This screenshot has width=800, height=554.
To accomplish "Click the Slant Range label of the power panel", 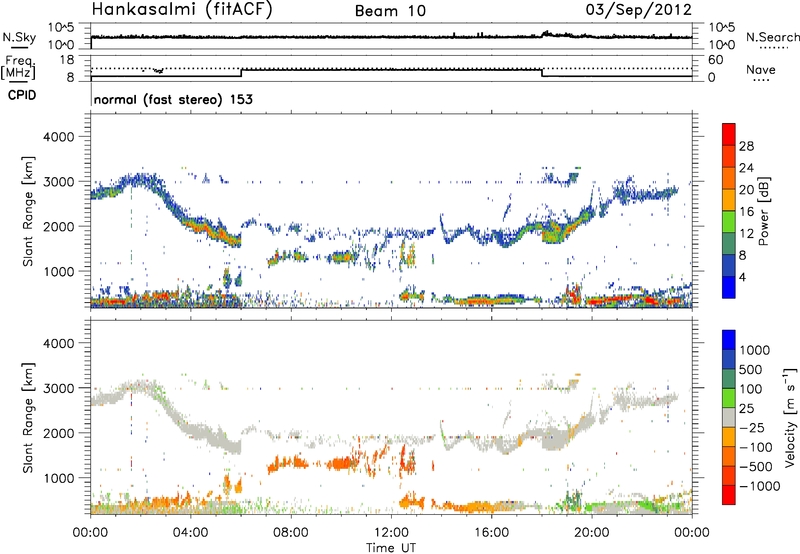I will tap(28, 211).
